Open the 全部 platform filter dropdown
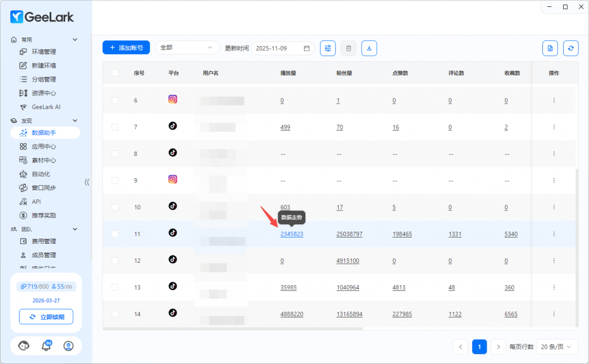589x364 pixels. (x=187, y=48)
